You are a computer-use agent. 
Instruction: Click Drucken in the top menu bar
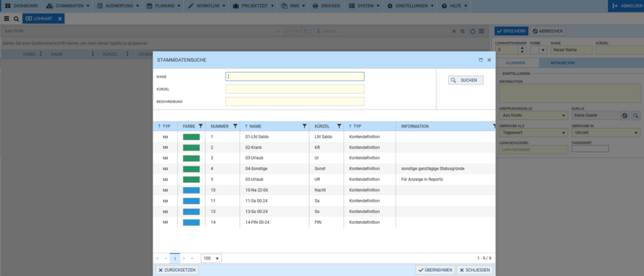click(326, 6)
